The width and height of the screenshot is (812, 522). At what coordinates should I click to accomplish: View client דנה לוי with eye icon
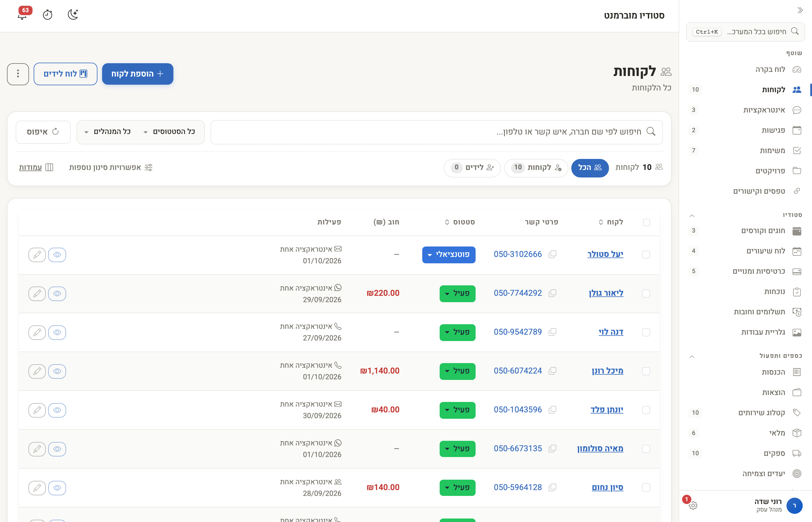(x=57, y=333)
